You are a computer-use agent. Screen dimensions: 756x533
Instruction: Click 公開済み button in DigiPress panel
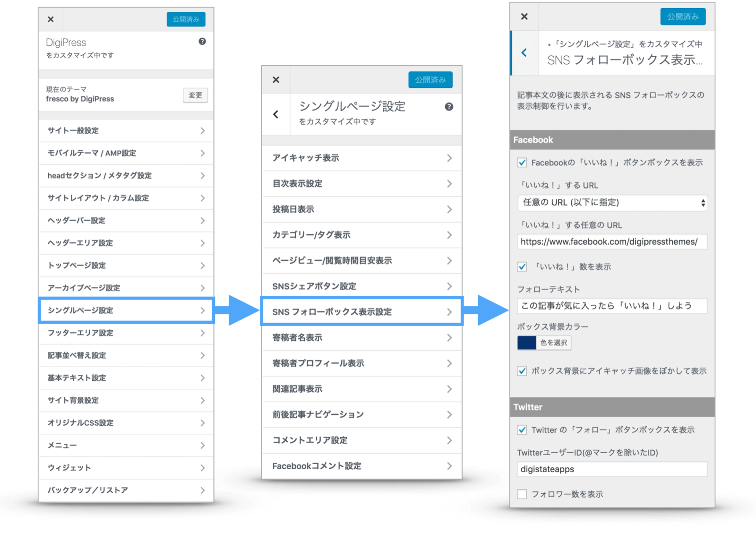tap(186, 19)
